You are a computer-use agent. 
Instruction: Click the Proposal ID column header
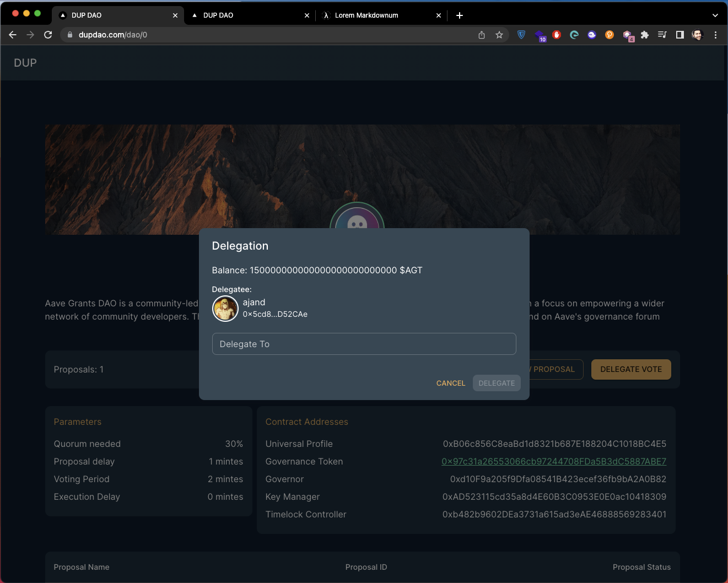pyautogui.click(x=366, y=567)
